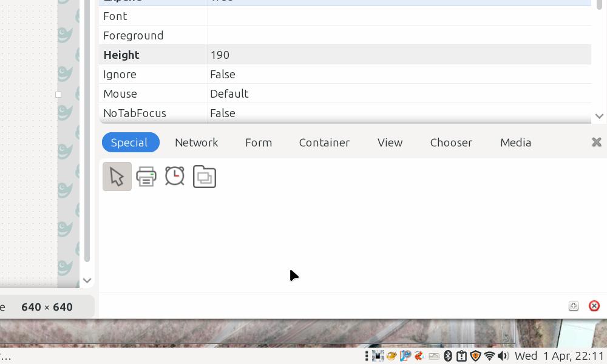
Task: Choose the Timer alarm clock control
Action: [x=175, y=177]
